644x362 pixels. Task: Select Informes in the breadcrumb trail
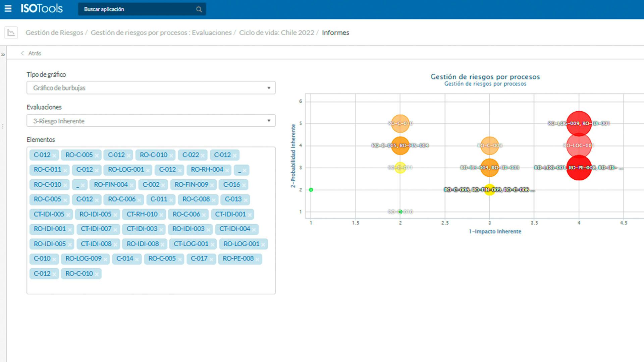pyautogui.click(x=335, y=33)
